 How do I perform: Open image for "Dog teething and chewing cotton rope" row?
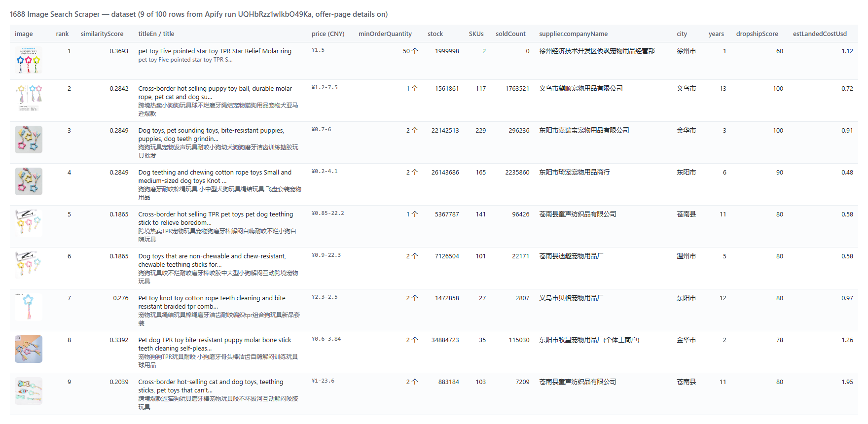29,181
